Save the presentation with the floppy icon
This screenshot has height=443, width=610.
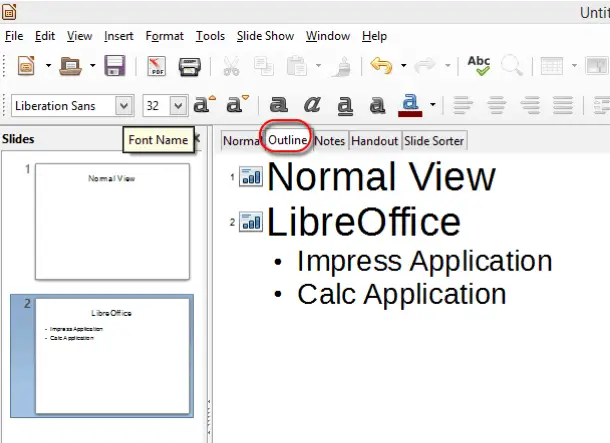click(x=115, y=66)
